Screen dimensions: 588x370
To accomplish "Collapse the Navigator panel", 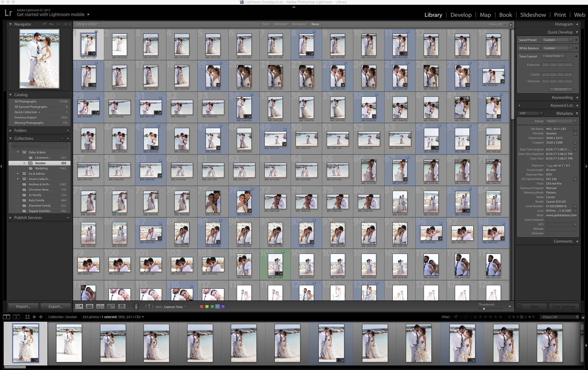I will pyautogui.click(x=11, y=24).
